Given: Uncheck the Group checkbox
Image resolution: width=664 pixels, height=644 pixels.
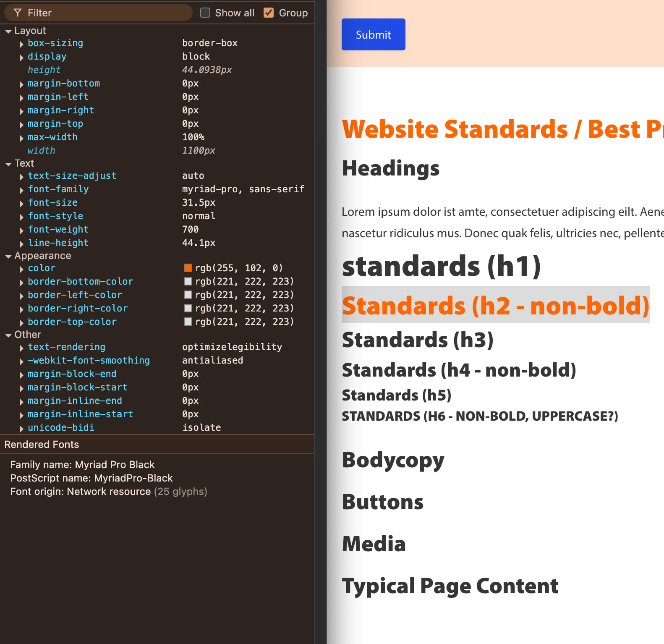Looking at the screenshot, I should (x=269, y=13).
